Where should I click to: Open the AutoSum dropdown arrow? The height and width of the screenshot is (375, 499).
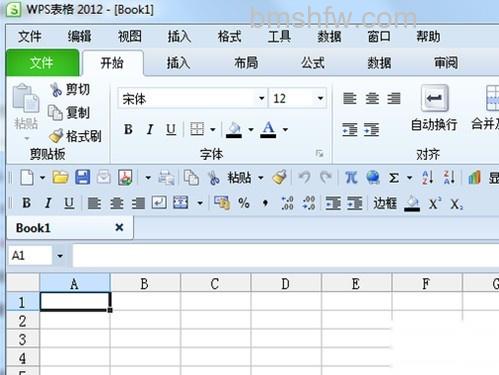click(410, 178)
